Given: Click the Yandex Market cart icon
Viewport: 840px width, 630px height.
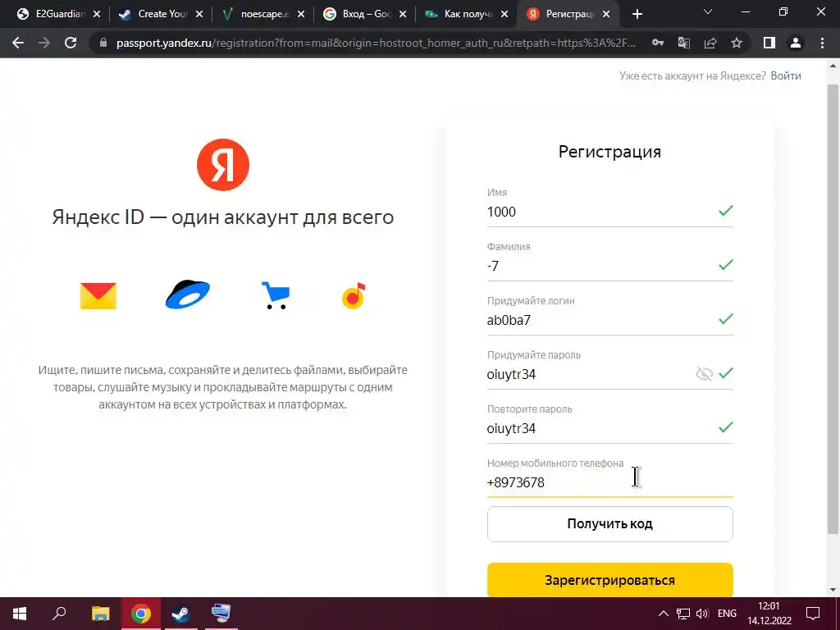Looking at the screenshot, I should (x=276, y=295).
